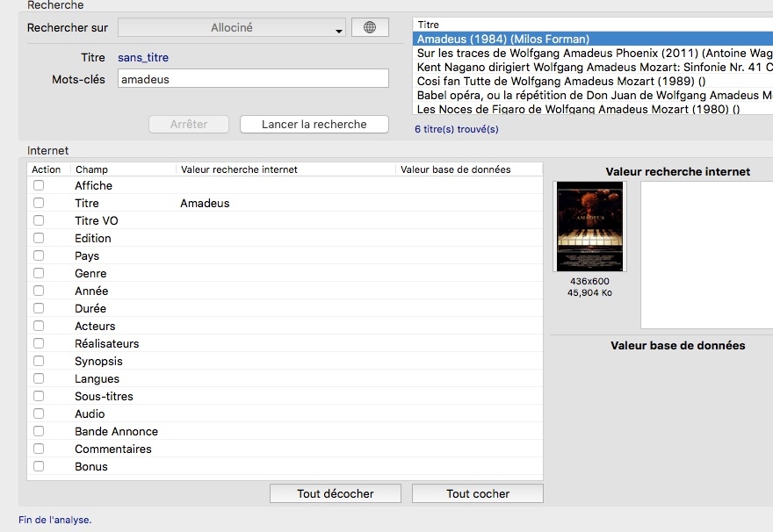Image resolution: width=773 pixels, height=532 pixels.
Task: Click the Valeur recherche internet column header
Action: tap(285, 169)
